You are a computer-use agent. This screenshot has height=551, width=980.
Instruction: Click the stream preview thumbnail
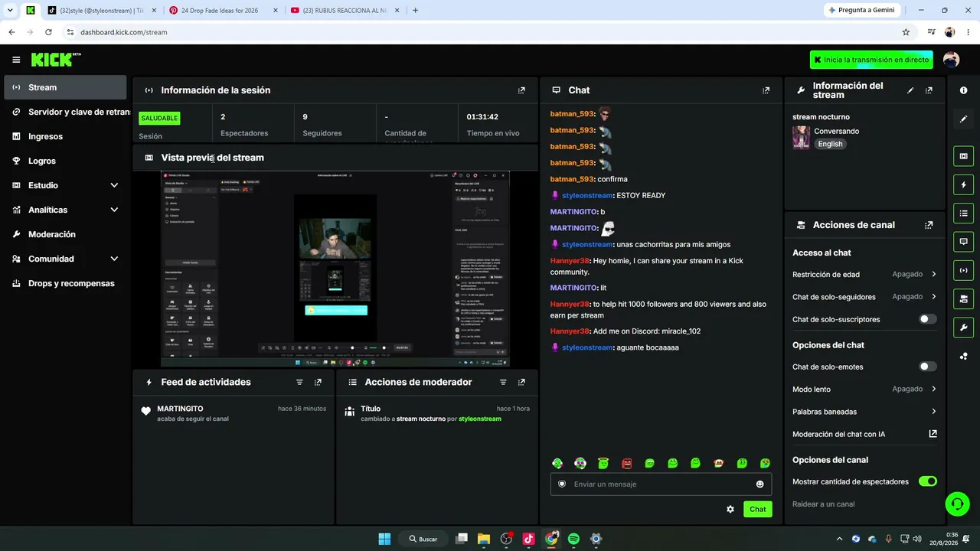click(x=335, y=269)
